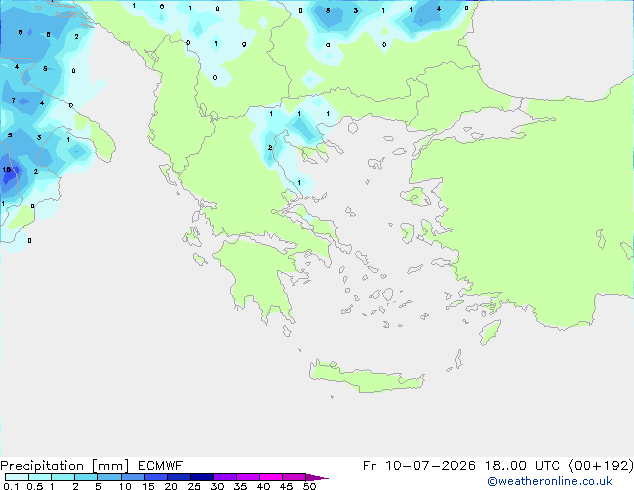Click the island of Crete
Screen dimensions: 634x490
click(x=366, y=377)
